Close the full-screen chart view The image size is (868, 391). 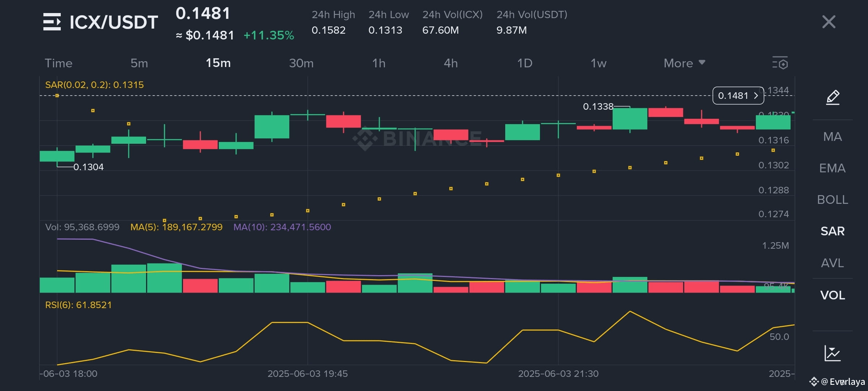pyautogui.click(x=829, y=22)
